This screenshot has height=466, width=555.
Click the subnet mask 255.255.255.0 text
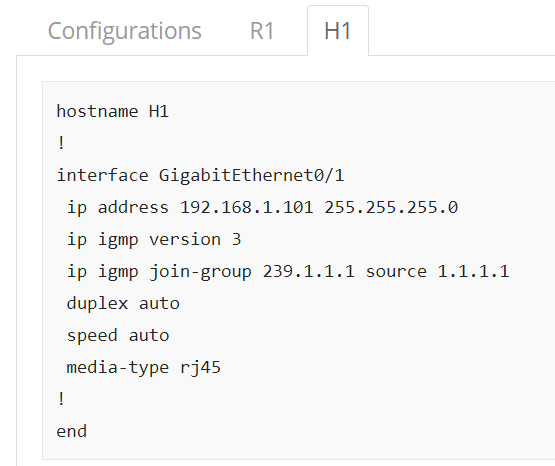tap(391, 207)
